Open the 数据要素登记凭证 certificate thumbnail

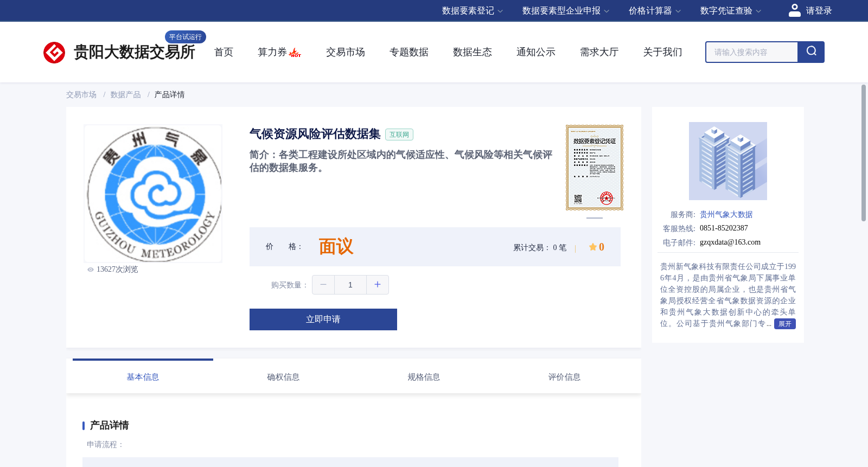click(595, 168)
